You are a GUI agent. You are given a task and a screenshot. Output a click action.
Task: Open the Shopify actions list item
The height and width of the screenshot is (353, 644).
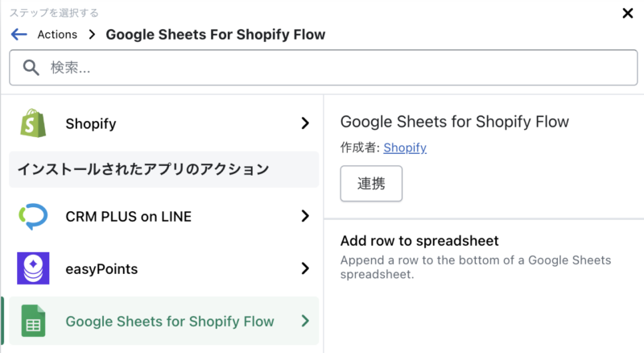point(164,123)
